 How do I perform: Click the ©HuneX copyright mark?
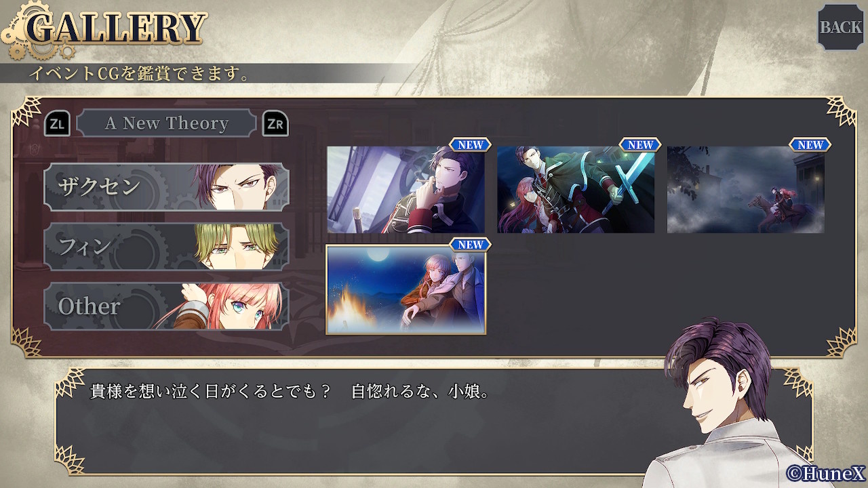click(x=825, y=472)
